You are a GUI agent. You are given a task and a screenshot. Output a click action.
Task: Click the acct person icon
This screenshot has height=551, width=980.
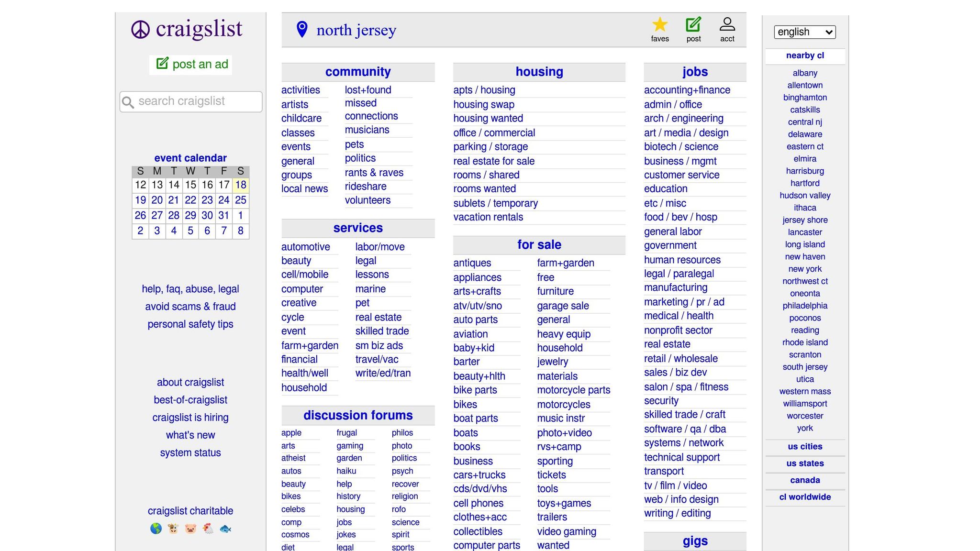[x=727, y=25]
